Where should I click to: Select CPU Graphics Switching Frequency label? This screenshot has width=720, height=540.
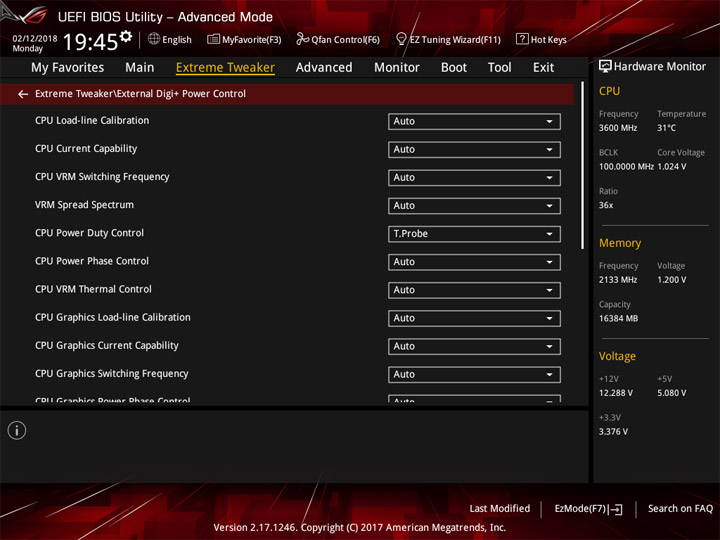112,373
